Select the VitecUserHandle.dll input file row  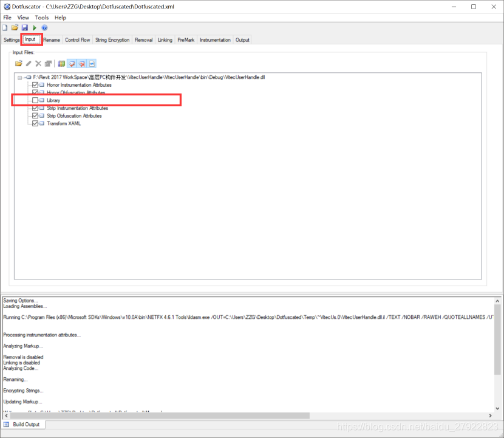click(149, 77)
